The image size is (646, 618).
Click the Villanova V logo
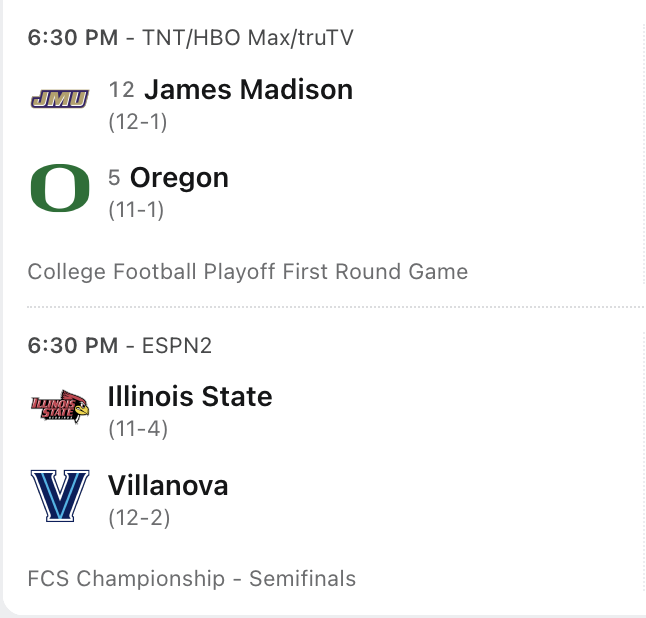pos(60,495)
